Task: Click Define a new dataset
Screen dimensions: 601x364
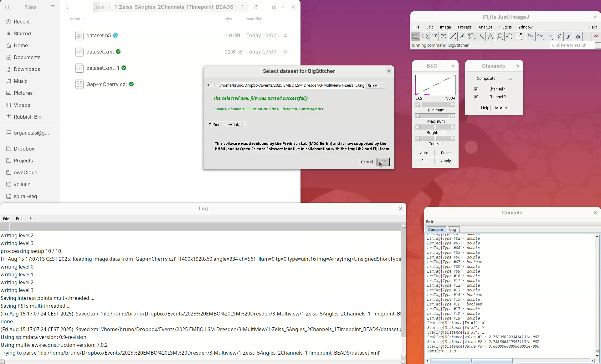Action: pyautogui.click(x=227, y=125)
